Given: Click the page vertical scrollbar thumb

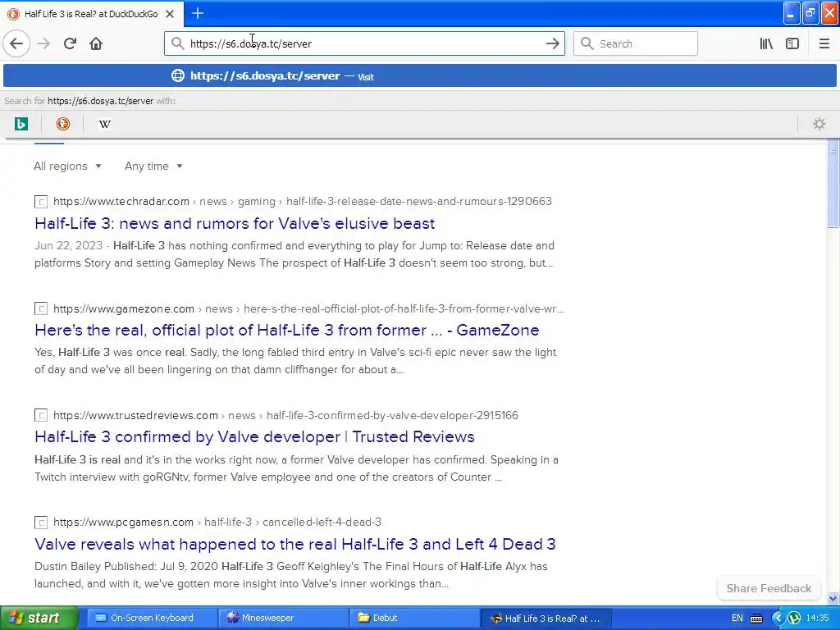Looking at the screenshot, I should click(x=833, y=185).
